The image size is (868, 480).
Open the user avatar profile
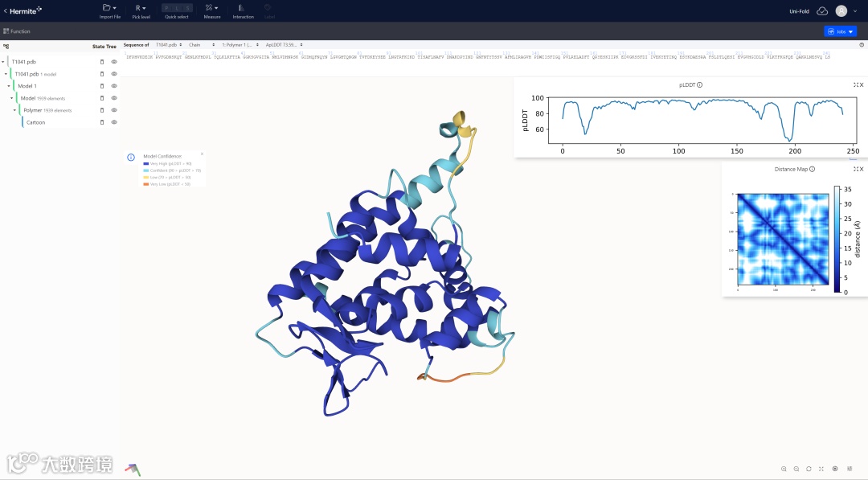click(x=841, y=11)
